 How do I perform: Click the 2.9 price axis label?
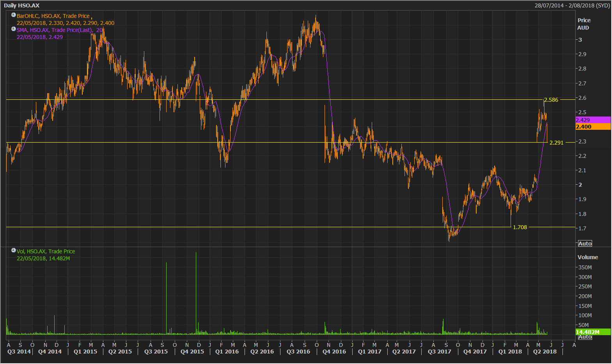click(x=582, y=54)
